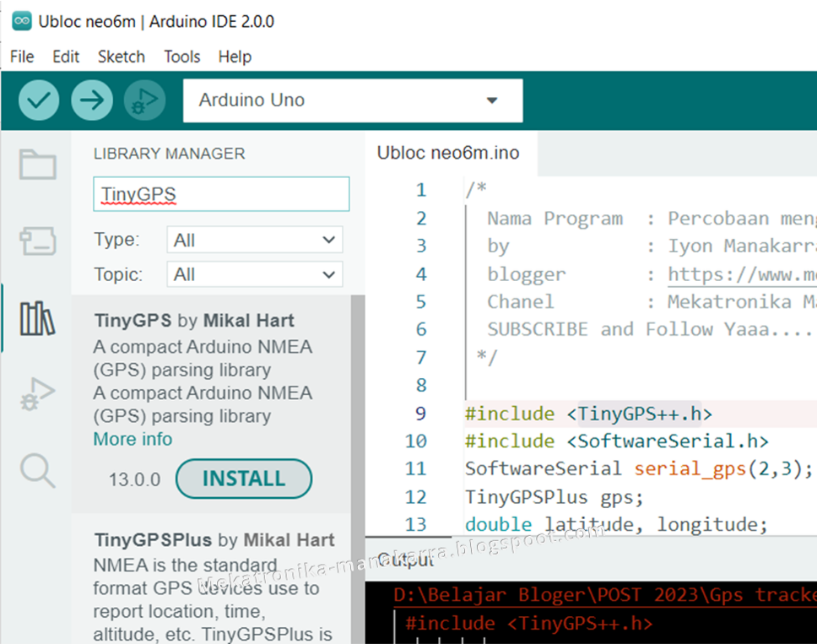Click the 'TinyGPS by Mikal Hart' title
This screenshot has height=644, width=817.
tap(194, 321)
